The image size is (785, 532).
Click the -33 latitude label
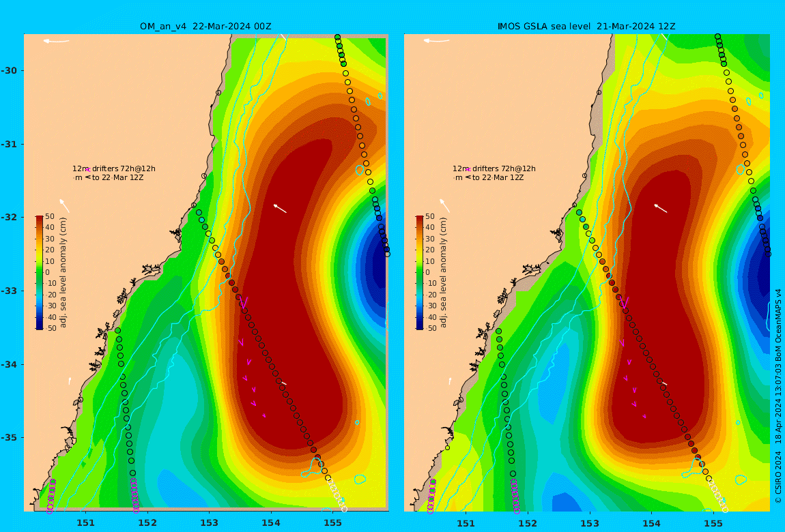tap(8, 291)
